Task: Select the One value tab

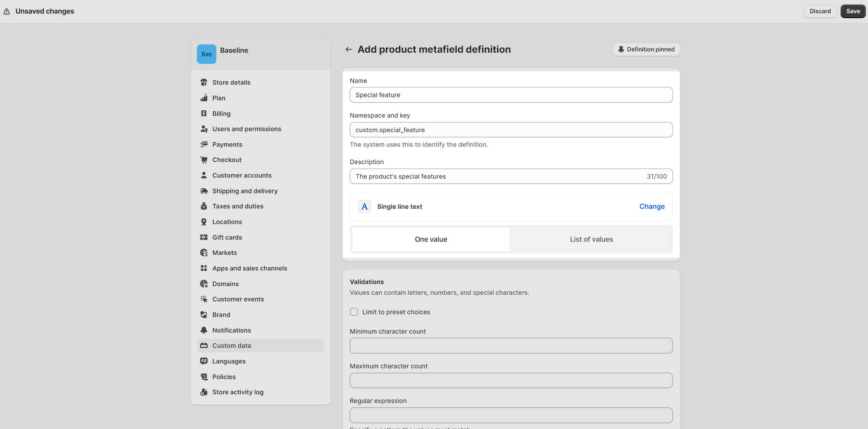Action: (431, 239)
